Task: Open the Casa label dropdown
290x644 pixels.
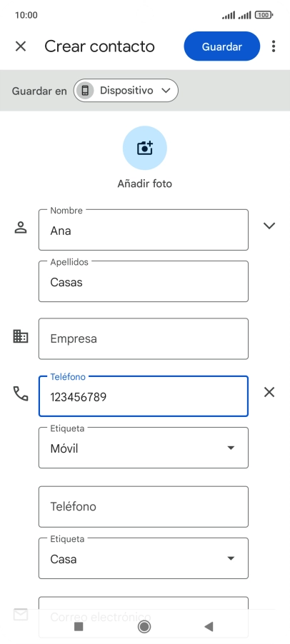Action: point(144,558)
